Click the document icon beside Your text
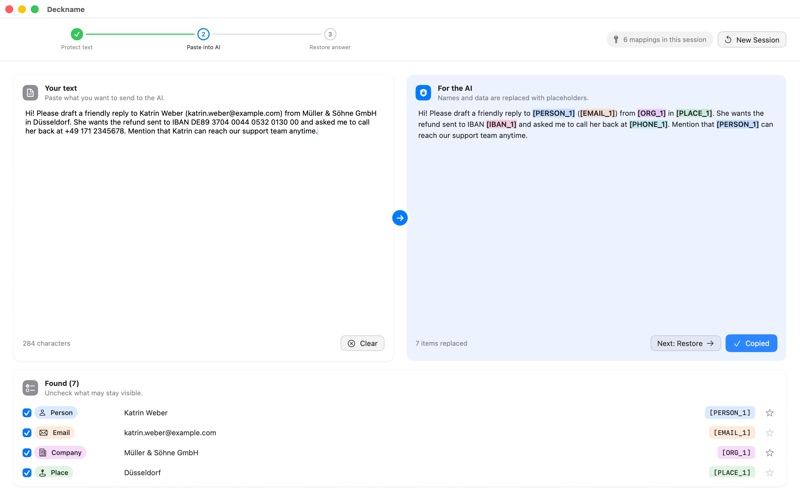Screen dimensions: 800x500 tap(30, 93)
